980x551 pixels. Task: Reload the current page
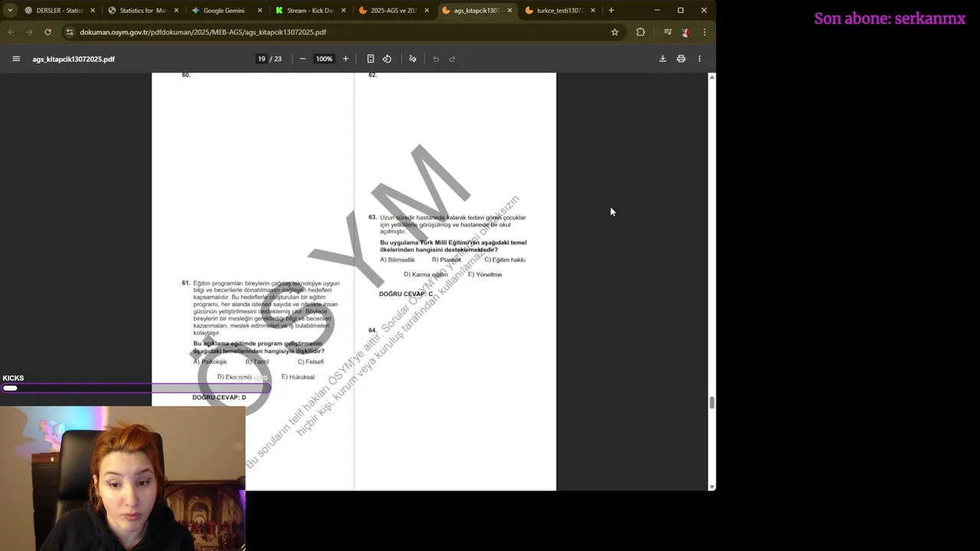[x=47, y=32]
